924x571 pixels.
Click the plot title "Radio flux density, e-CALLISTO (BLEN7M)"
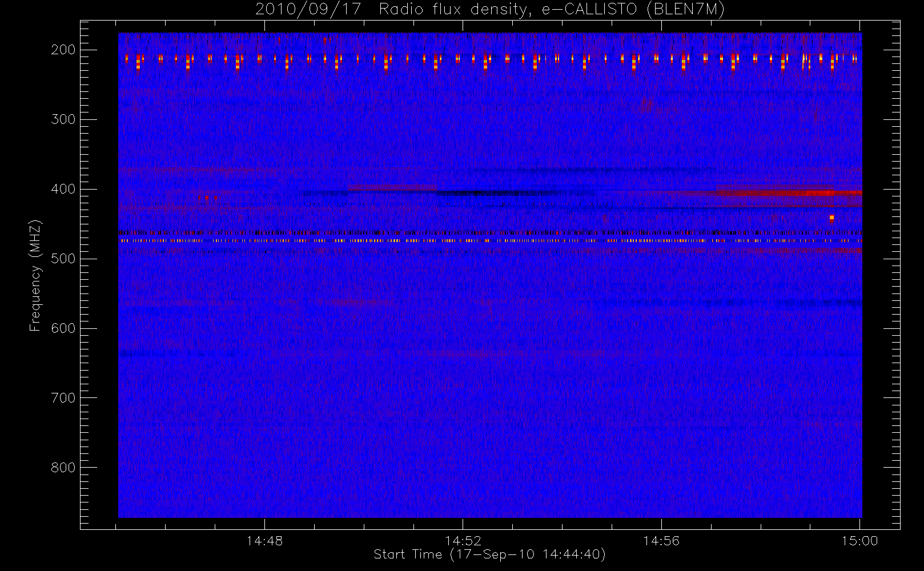[552, 10]
